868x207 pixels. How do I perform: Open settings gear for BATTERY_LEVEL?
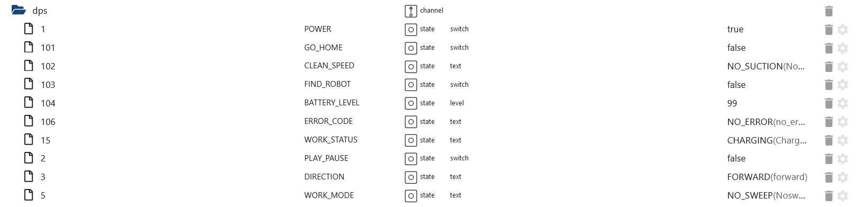843,103
